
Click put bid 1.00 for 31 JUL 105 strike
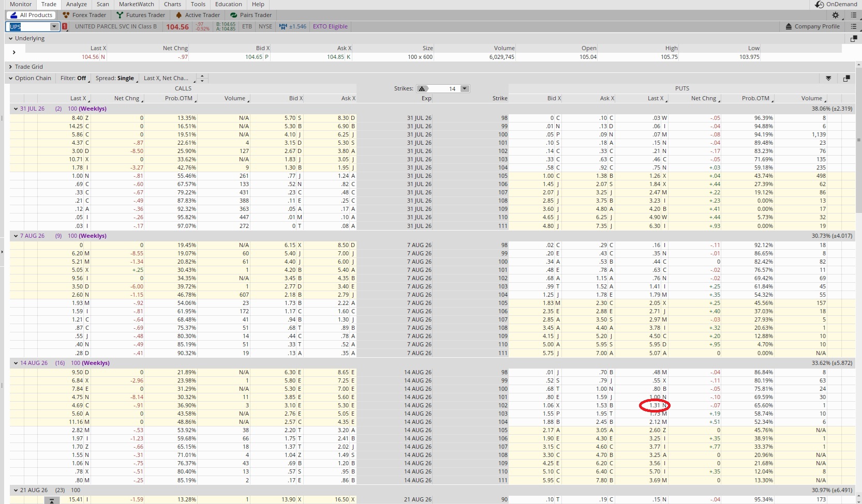548,176
